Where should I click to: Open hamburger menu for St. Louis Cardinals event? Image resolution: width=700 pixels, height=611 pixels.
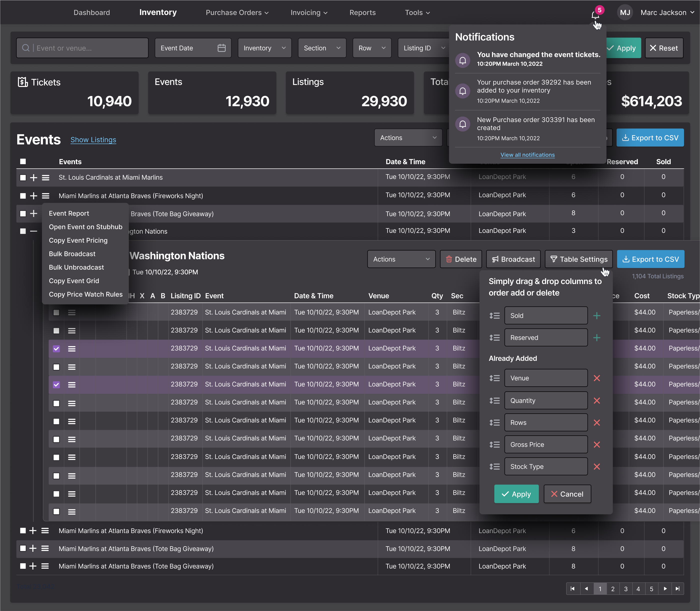click(46, 178)
